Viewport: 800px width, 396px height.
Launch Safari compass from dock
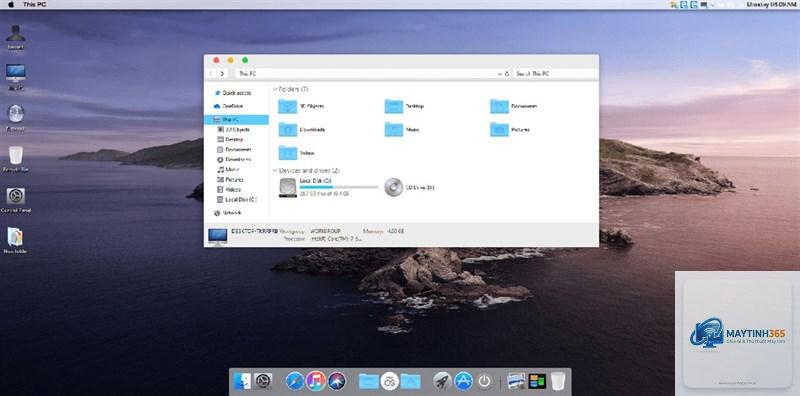click(295, 381)
